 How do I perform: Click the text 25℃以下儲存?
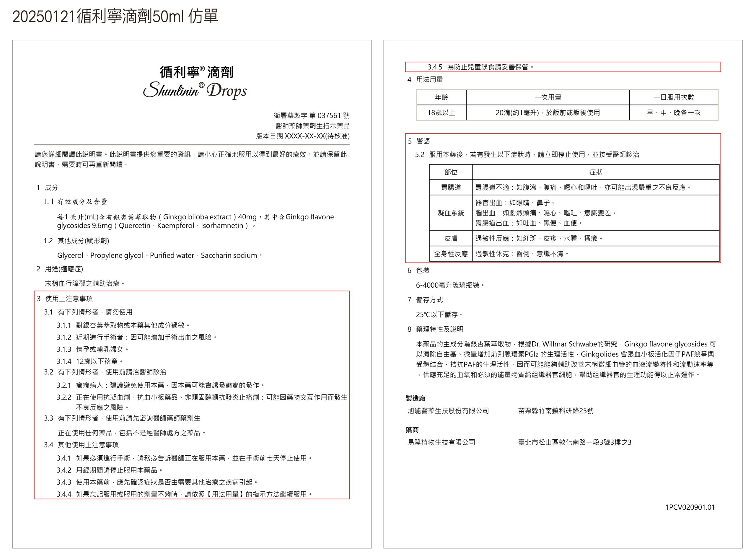(440, 314)
